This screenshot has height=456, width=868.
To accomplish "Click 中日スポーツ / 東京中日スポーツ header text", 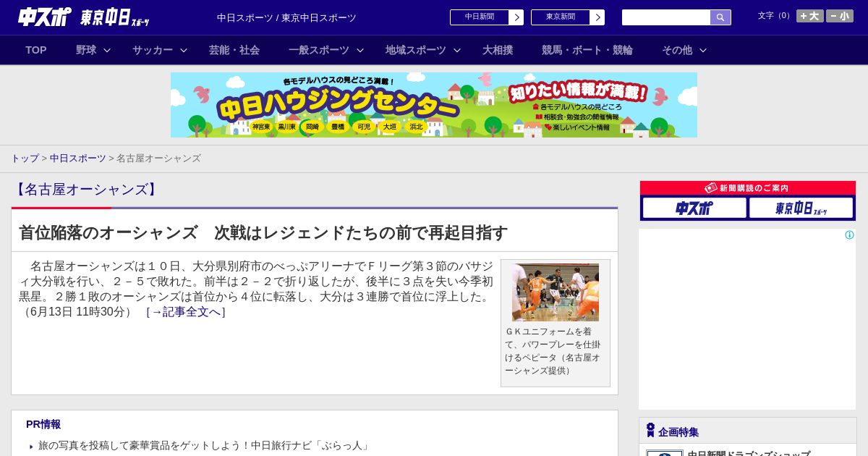I will point(286,17).
